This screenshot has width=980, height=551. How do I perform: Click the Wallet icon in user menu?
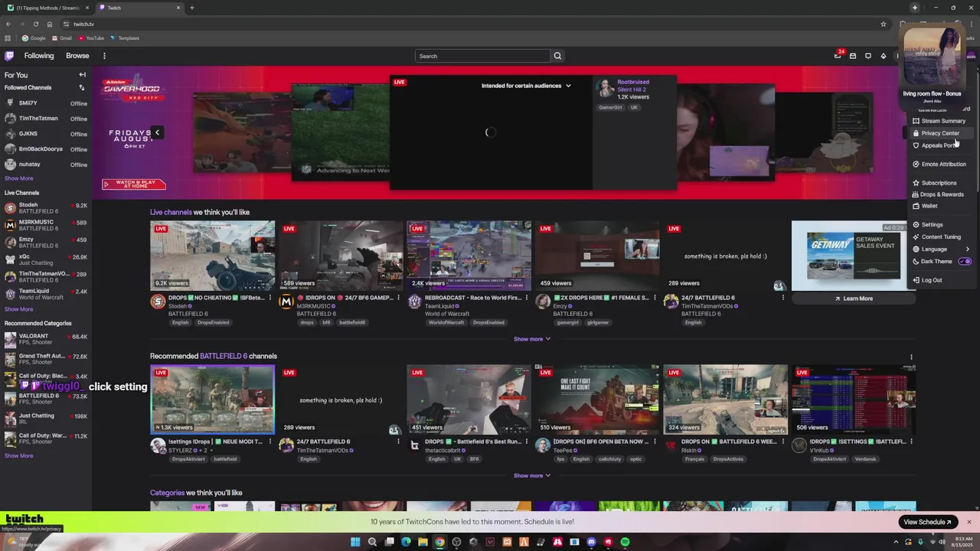916,207
